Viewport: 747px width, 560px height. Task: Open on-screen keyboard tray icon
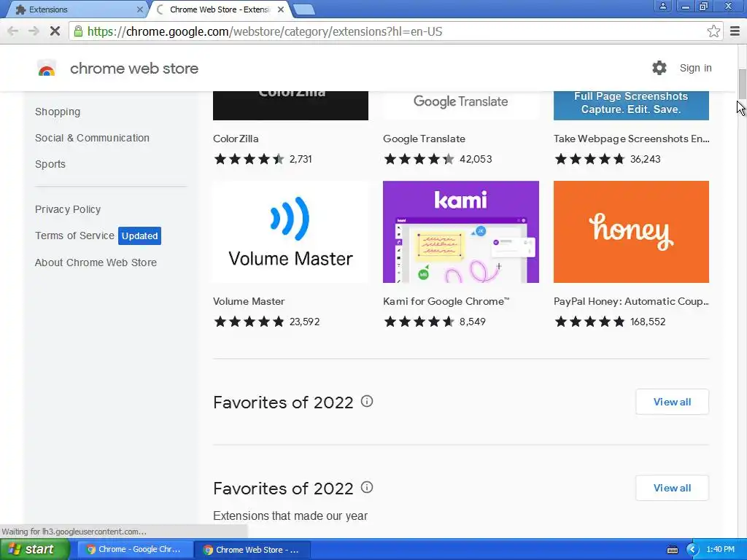(x=672, y=550)
